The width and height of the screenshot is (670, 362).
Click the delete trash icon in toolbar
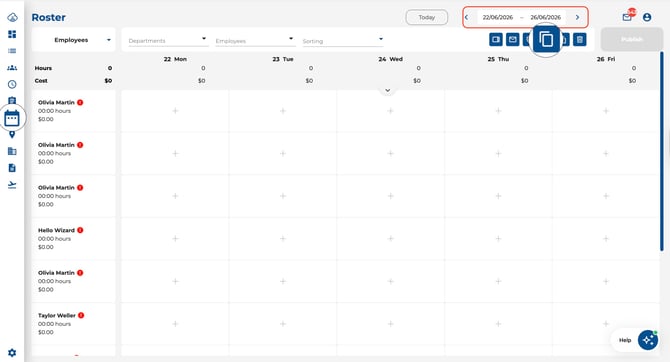tap(579, 40)
